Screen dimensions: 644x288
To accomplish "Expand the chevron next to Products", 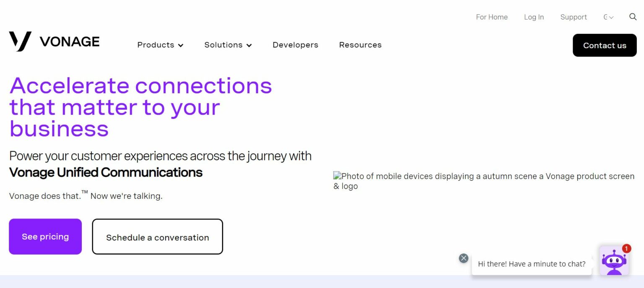I will click(x=181, y=45).
